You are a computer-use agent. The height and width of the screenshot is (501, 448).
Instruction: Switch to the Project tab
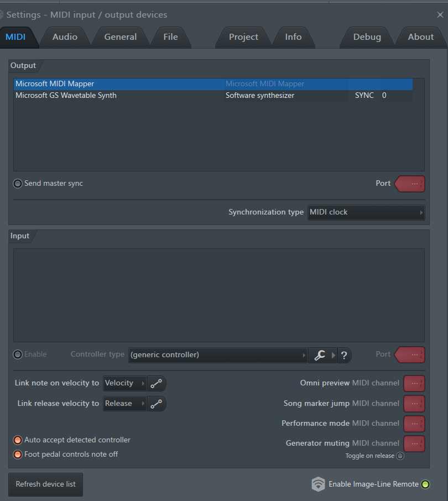243,37
